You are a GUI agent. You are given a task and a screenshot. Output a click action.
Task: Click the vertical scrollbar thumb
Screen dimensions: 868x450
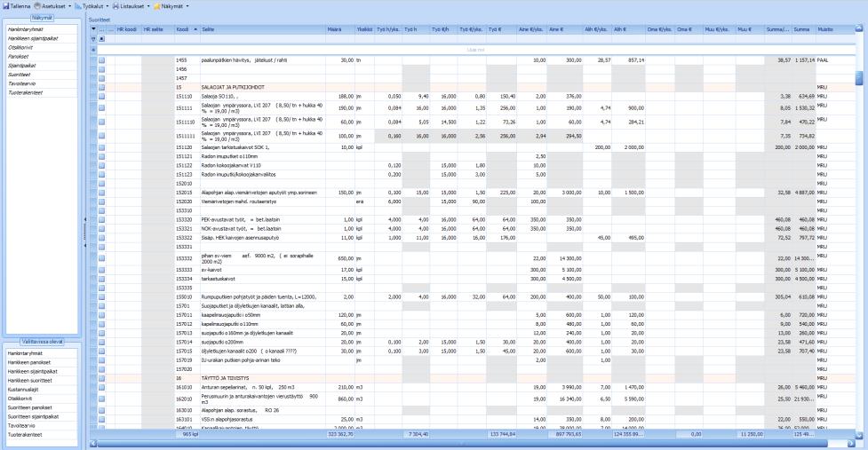tap(858, 78)
